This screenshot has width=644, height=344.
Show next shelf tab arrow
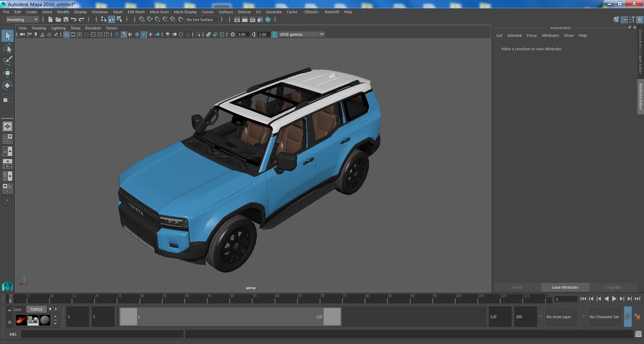click(56, 309)
